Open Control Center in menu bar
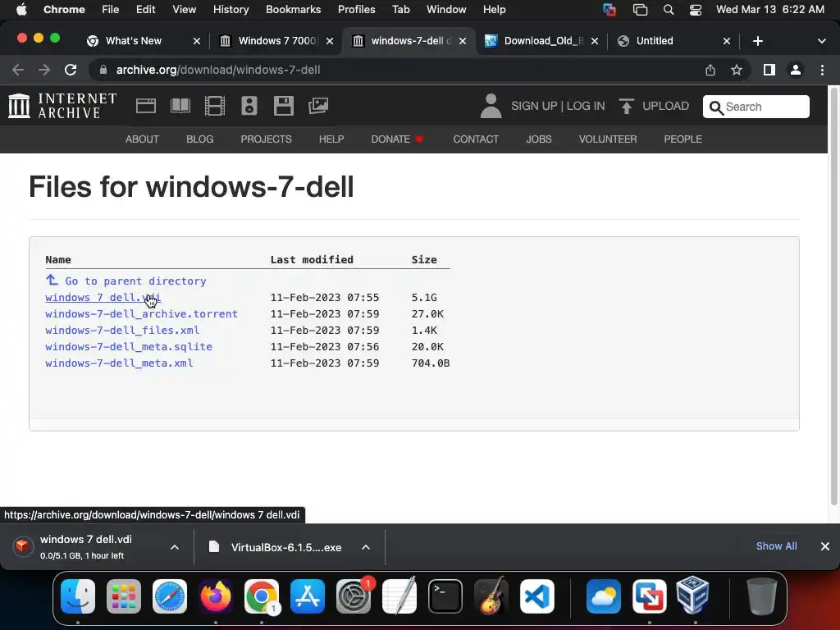 696,10
